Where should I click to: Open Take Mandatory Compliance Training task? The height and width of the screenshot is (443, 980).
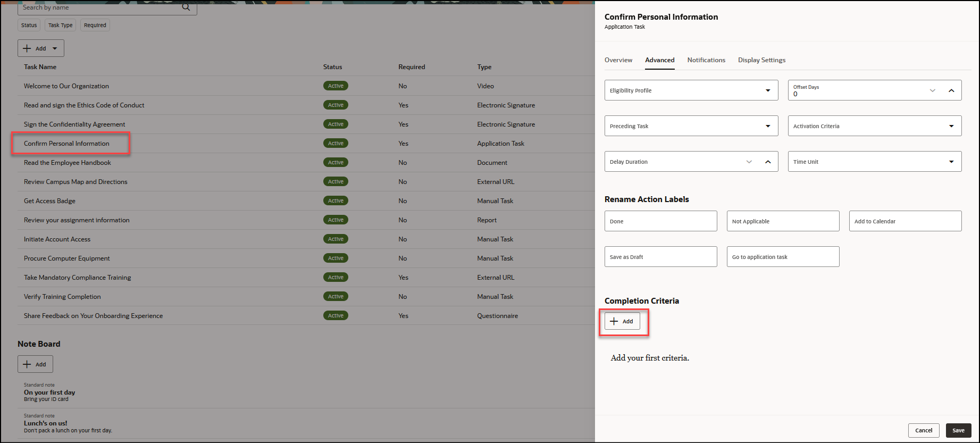tap(77, 278)
